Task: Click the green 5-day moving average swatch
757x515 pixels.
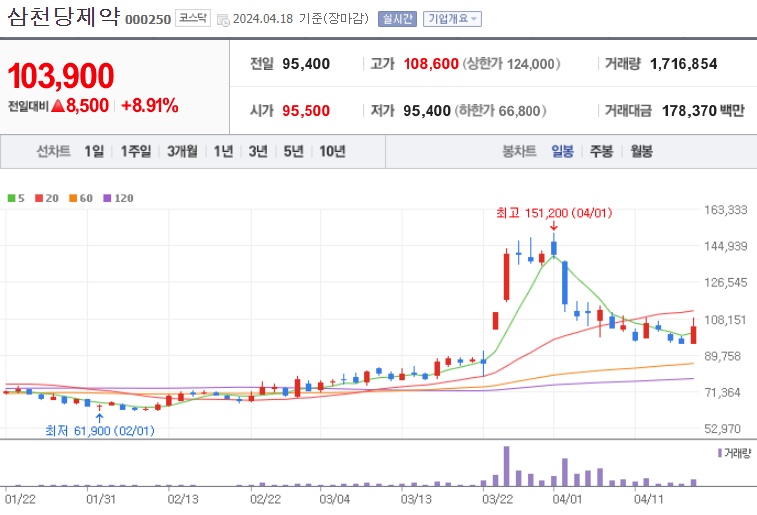Action: 12,198
